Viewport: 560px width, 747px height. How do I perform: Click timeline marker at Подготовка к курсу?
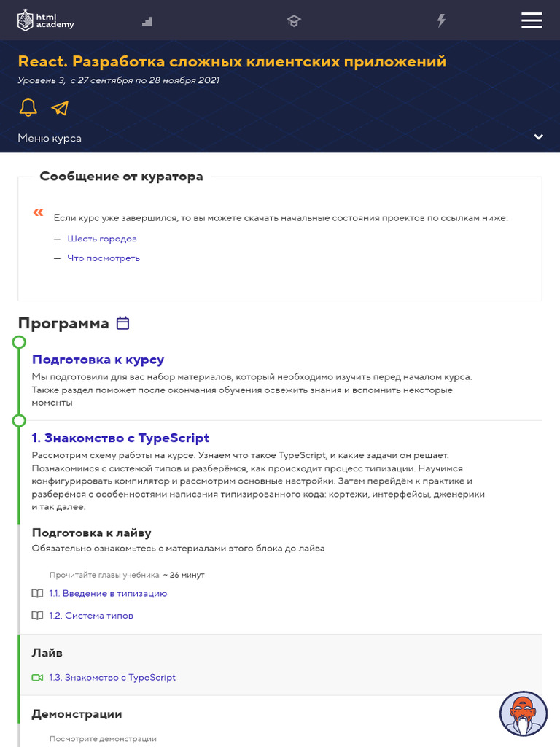pyautogui.click(x=19, y=342)
